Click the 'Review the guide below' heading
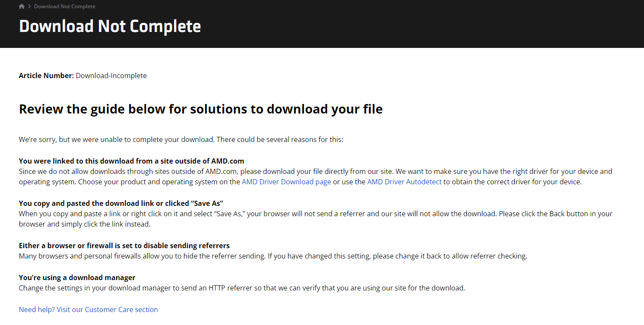 click(x=201, y=109)
